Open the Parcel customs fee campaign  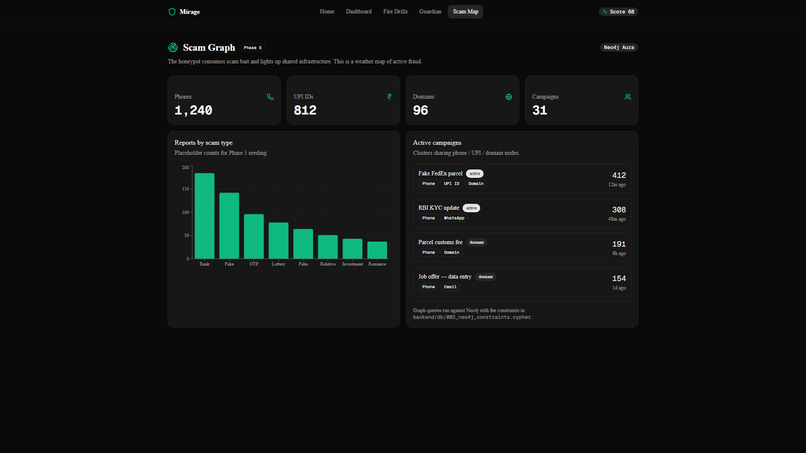coord(522,247)
